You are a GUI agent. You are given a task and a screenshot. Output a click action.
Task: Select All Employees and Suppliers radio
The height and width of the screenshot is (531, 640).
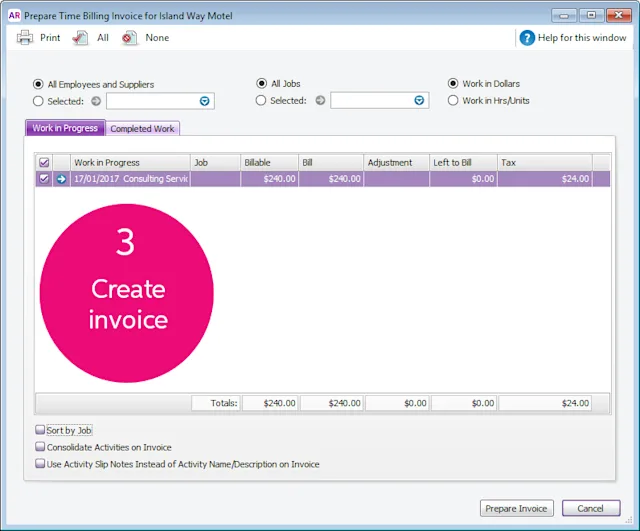tap(38, 84)
